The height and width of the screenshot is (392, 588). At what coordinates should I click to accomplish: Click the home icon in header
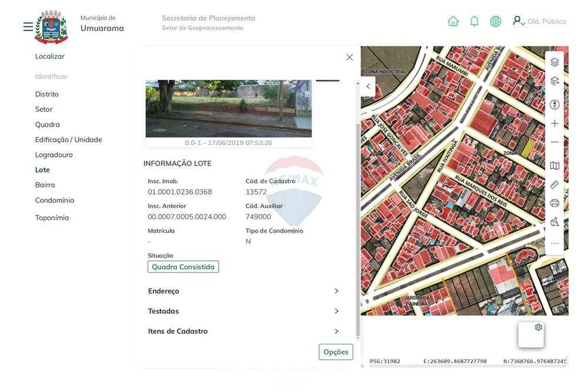453,21
